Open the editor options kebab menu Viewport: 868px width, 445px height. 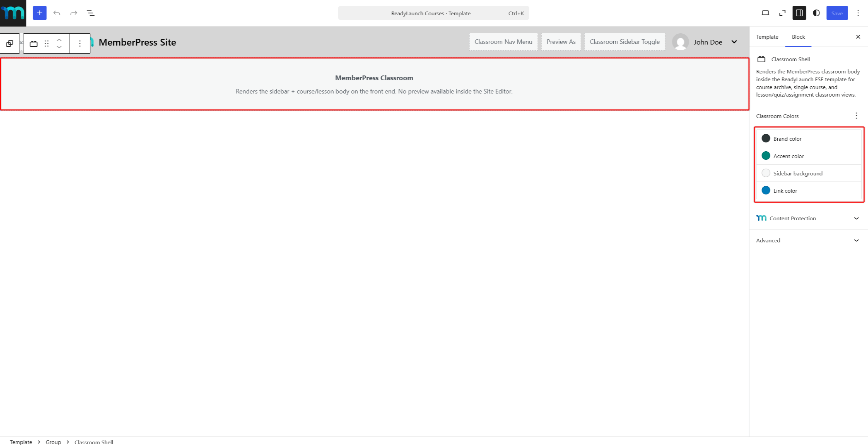tap(858, 13)
